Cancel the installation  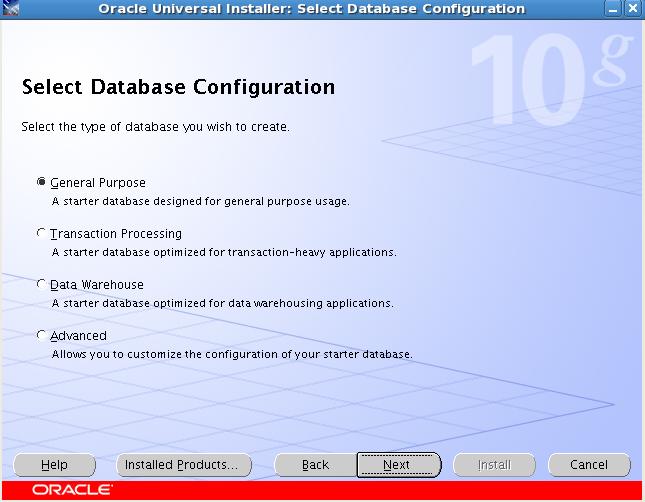coord(589,465)
